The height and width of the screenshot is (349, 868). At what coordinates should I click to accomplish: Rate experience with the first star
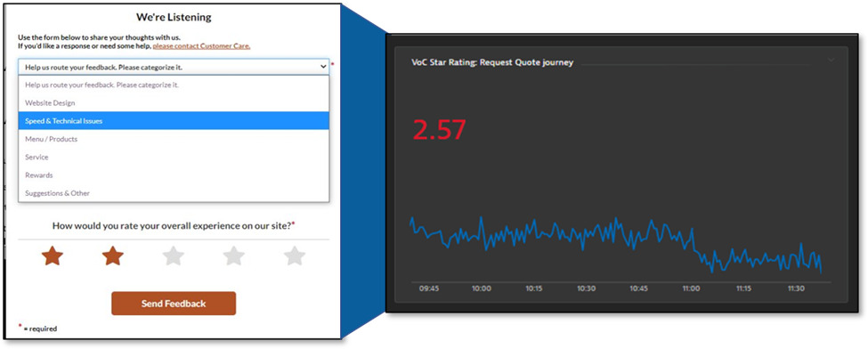tap(52, 256)
